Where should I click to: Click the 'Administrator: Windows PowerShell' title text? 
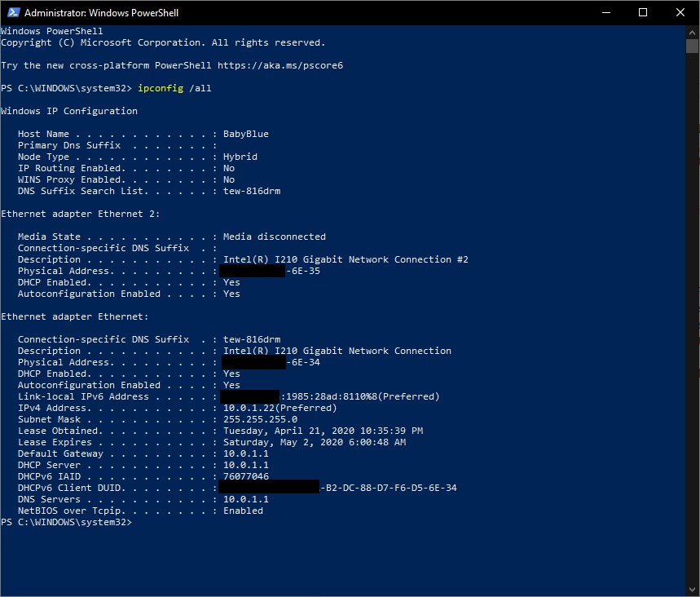coord(101,13)
